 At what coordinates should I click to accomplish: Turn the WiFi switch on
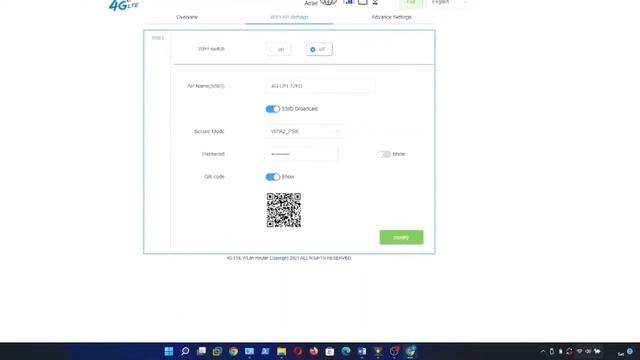click(x=278, y=49)
